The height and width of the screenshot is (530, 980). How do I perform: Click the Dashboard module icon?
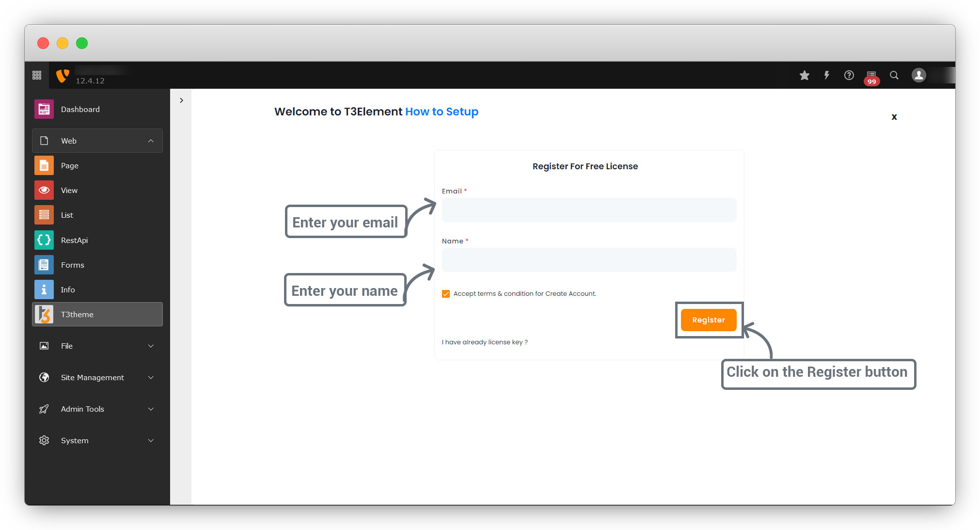pyautogui.click(x=44, y=109)
